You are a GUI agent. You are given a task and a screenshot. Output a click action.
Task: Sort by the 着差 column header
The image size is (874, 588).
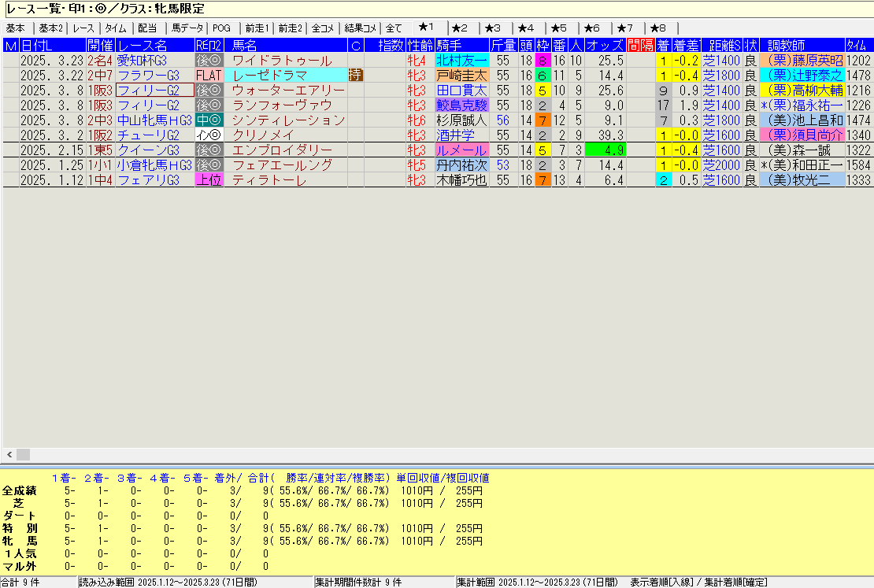[x=686, y=45]
